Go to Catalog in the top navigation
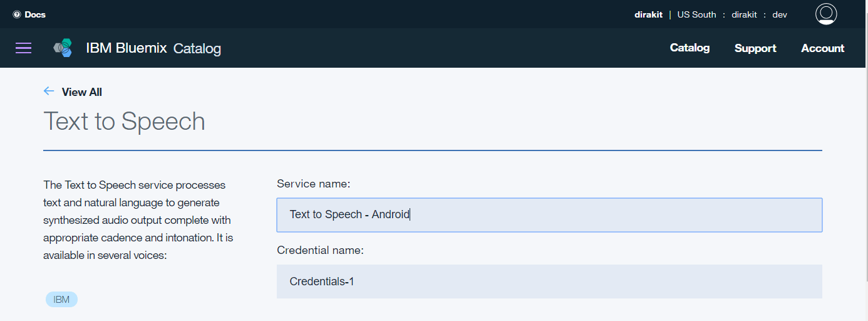Image resolution: width=868 pixels, height=321 pixels. [690, 48]
